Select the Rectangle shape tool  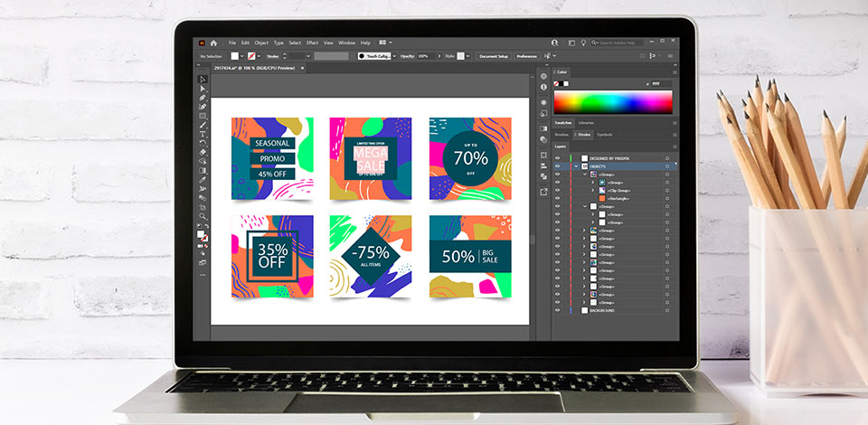(x=203, y=117)
